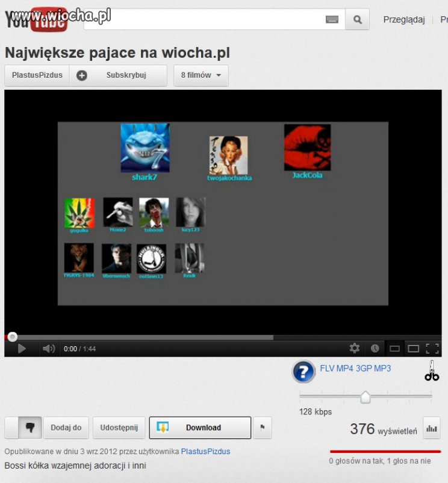
Task: Click the flag report icon
Action: click(263, 428)
